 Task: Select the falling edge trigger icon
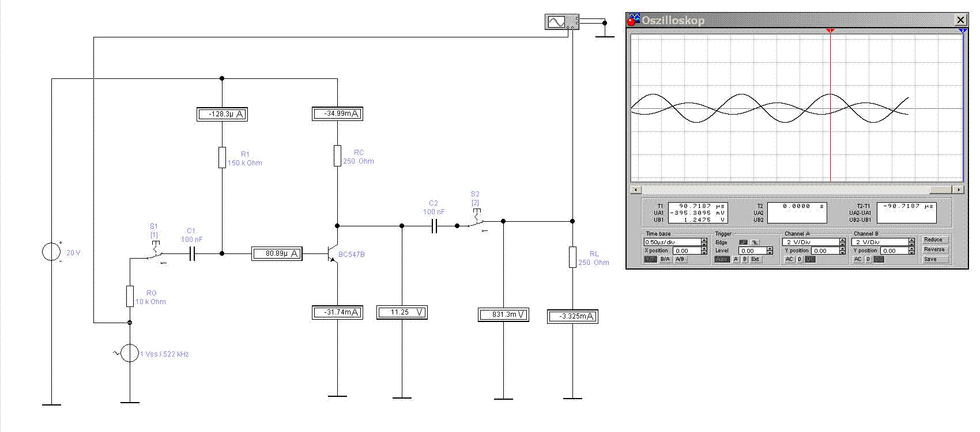pos(755,242)
